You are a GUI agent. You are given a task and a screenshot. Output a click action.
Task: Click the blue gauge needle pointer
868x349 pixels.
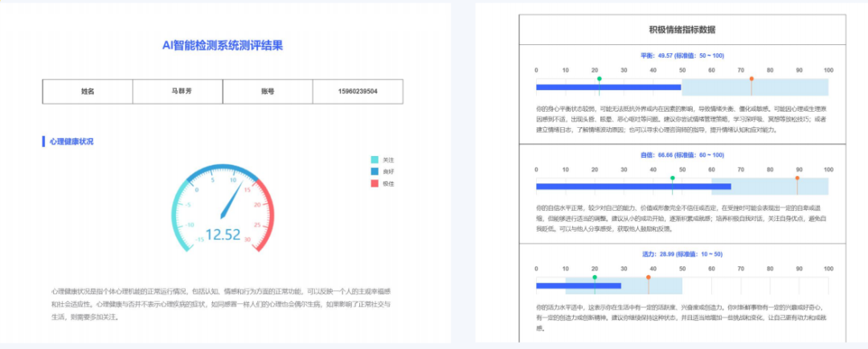click(x=231, y=200)
